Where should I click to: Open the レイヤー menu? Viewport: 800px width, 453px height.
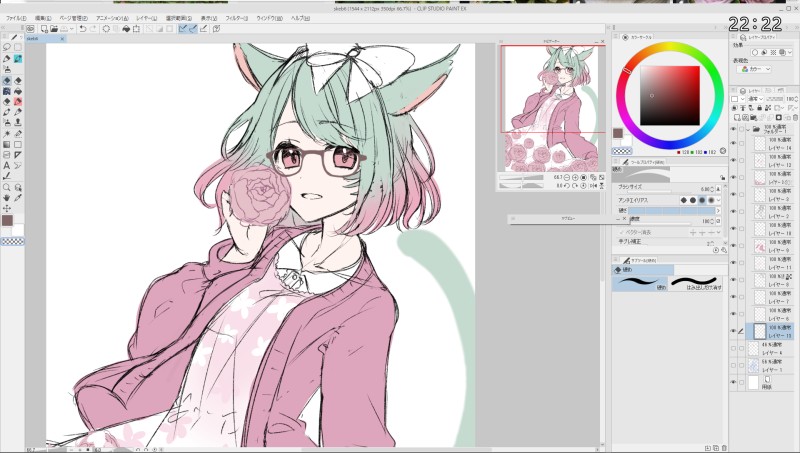146,18
